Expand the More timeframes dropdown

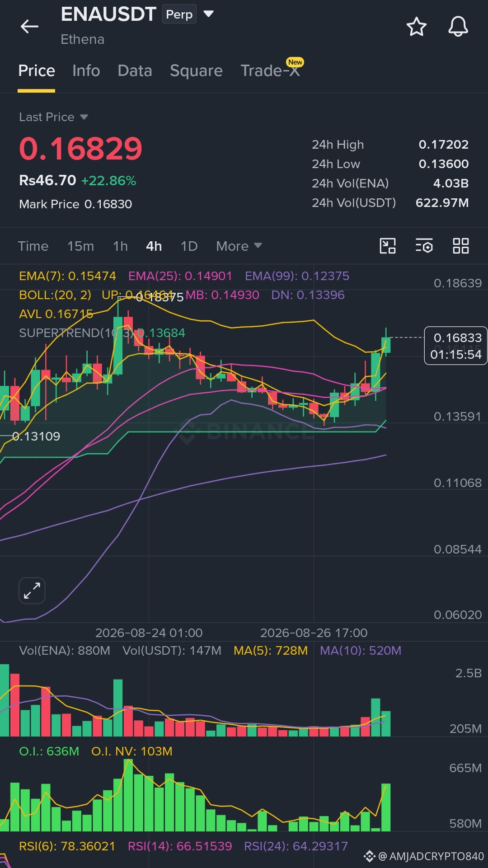[x=239, y=246]
